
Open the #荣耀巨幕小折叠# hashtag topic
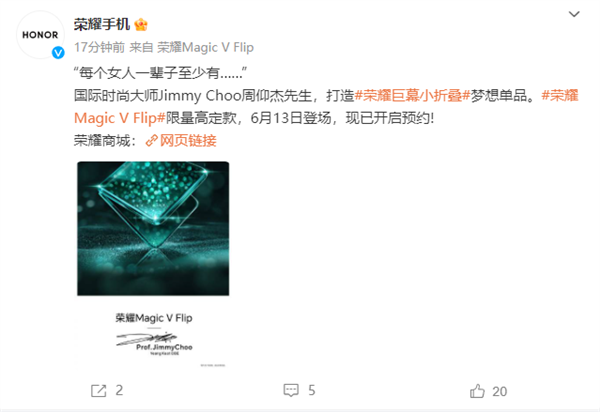click(412, 96)
